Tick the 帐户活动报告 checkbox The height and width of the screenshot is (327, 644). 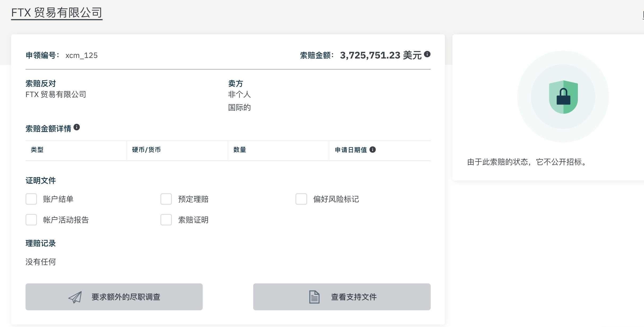[31, 220]
